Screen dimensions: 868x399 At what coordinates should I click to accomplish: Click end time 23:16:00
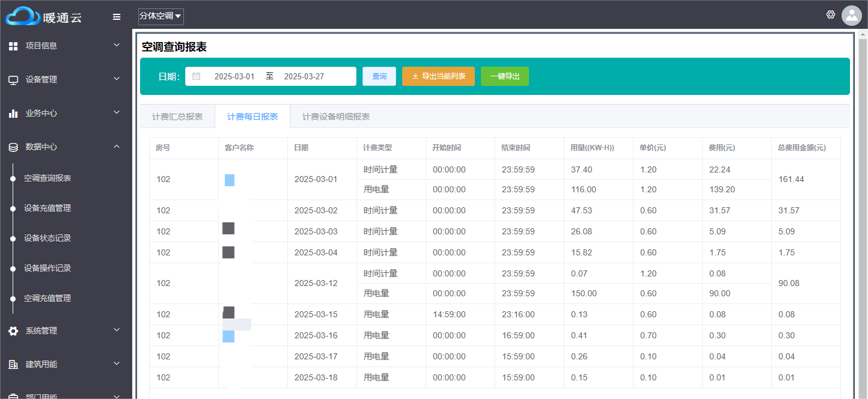518,314
